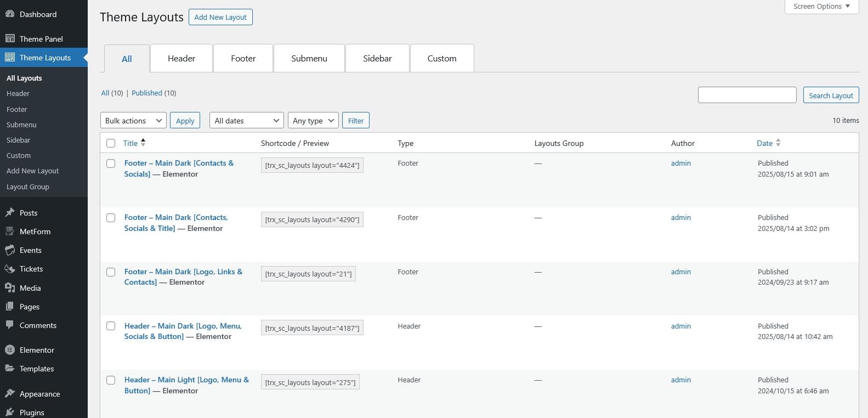Viewport: 868px width, 418px height.
Task: Switch to the Sidebar layouts tab
Action: [377, 59]
